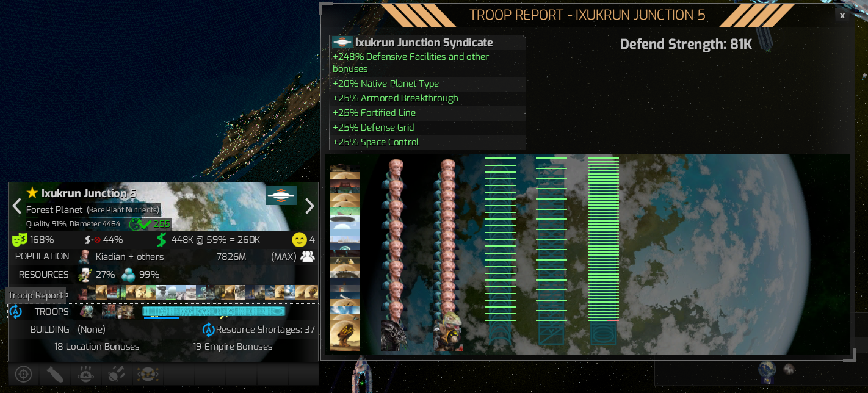The height and width of the screenshot is (393, 868).
Task: Click +25% Space Control bonus line
Action: pyautogui.click(x=428, y=142)
